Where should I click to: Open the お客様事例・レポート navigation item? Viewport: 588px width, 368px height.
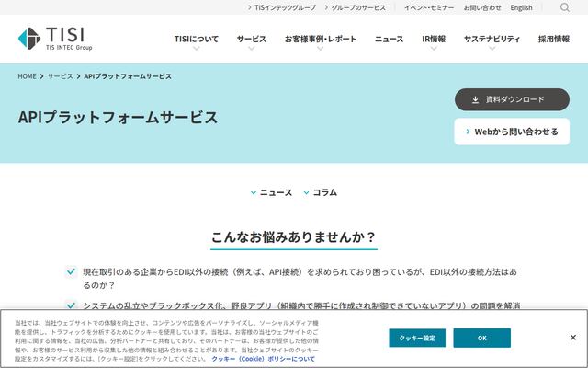(321, 39)
